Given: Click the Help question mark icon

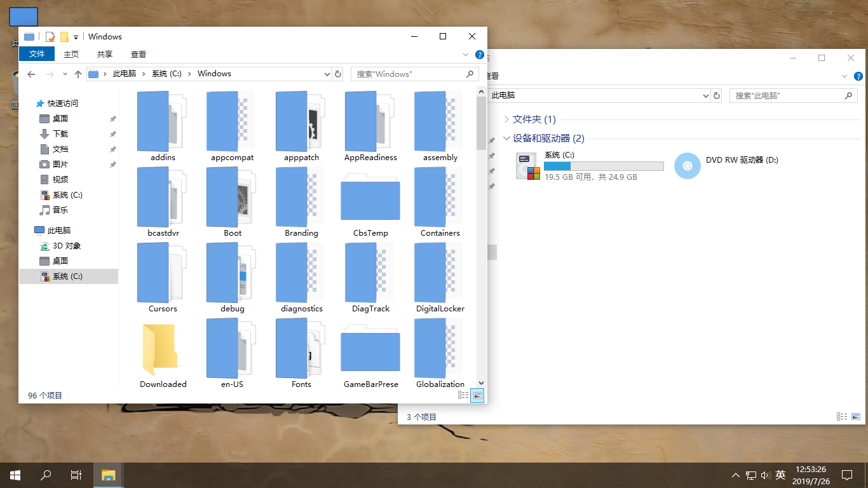Looking at the screenshot, I should coord(480,55).
